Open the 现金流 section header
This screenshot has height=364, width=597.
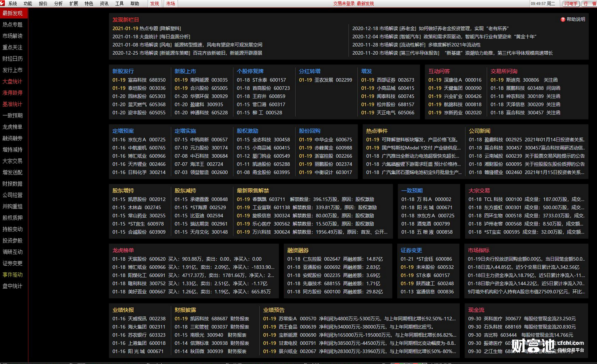coord(476,310)
